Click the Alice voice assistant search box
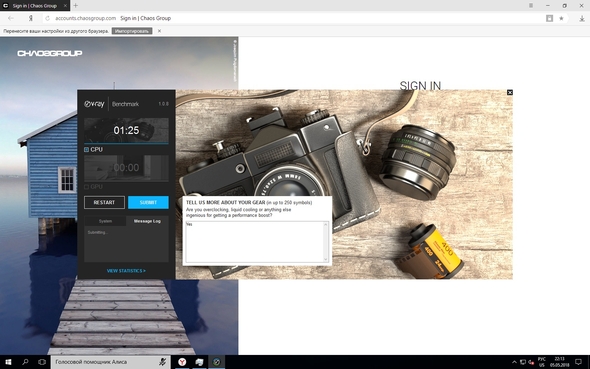This screenshot has height=369, width=590. coord(109,362)
